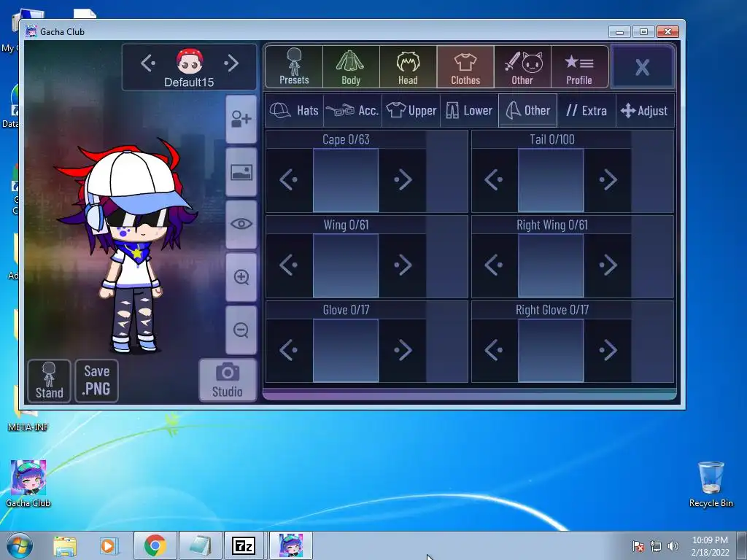Open volume control in system tray

coord(673,546)
